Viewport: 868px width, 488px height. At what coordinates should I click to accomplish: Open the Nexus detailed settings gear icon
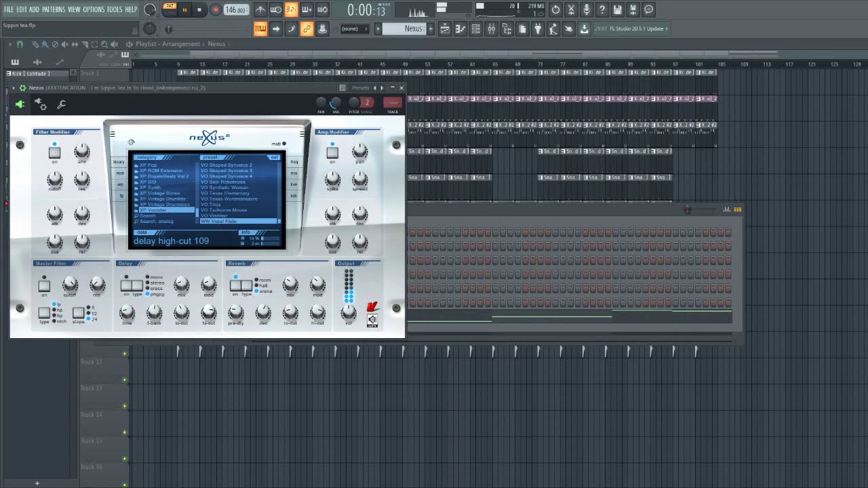coord(41,104)
